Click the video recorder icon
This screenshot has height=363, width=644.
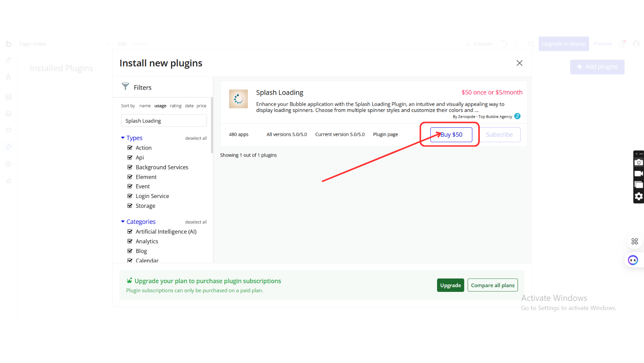[x=639, y=174]
